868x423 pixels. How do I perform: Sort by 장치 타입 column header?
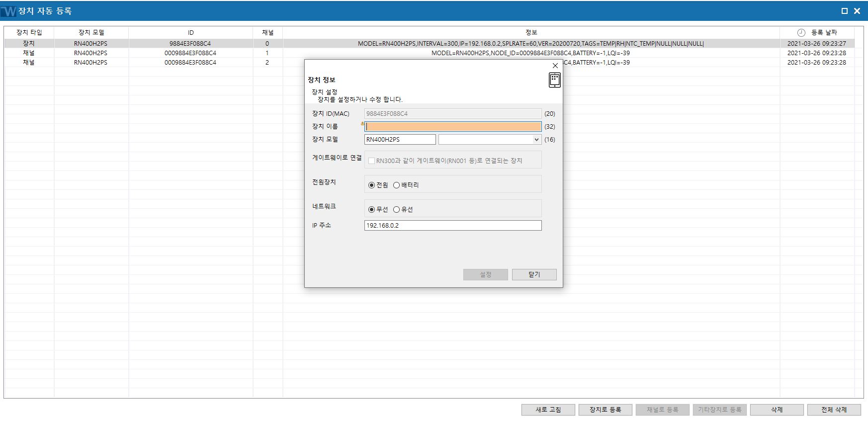point(29,32)
